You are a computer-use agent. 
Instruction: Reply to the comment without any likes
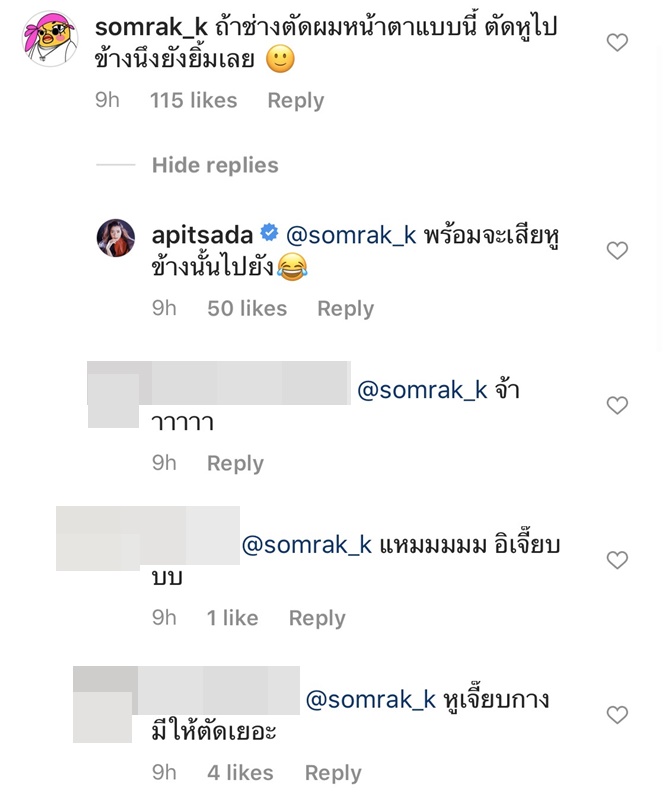235,463
